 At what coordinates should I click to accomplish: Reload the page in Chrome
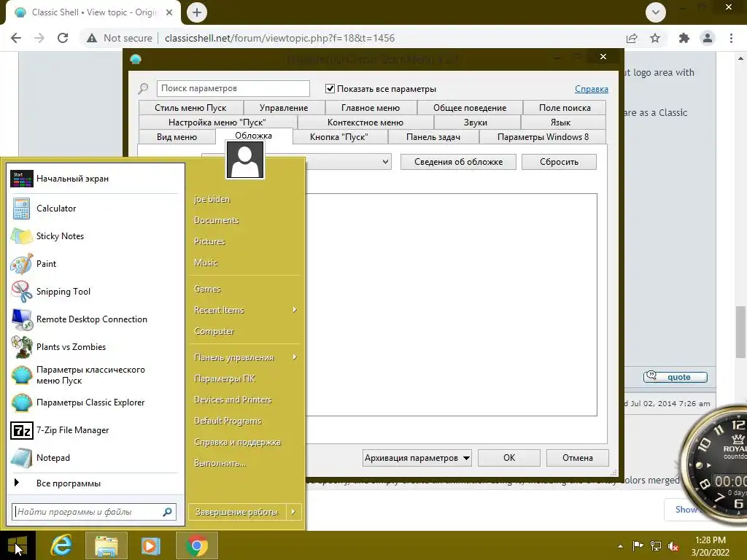[x=63, y=38]
